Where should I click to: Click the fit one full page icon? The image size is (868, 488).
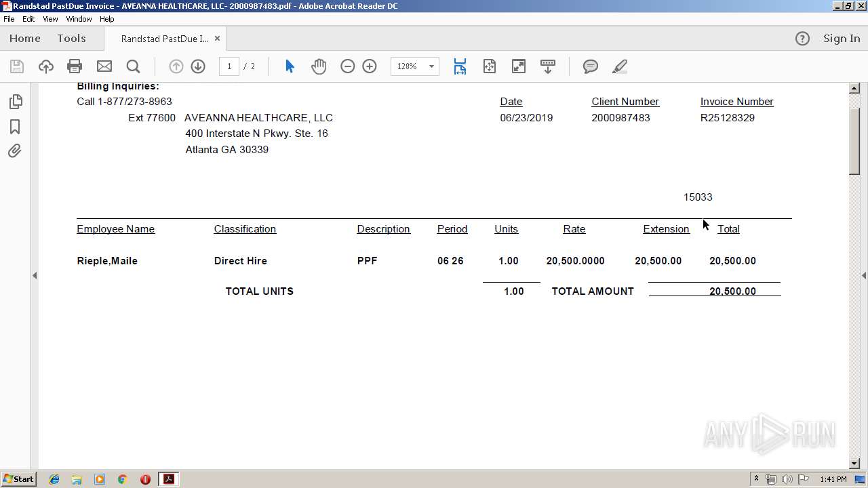(490, 66)
